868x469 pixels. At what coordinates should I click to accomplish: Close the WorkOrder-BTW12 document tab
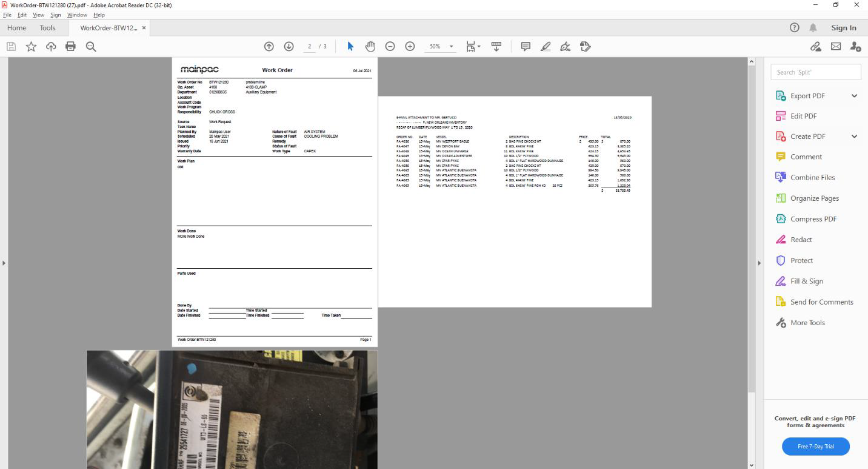point(144,28)
